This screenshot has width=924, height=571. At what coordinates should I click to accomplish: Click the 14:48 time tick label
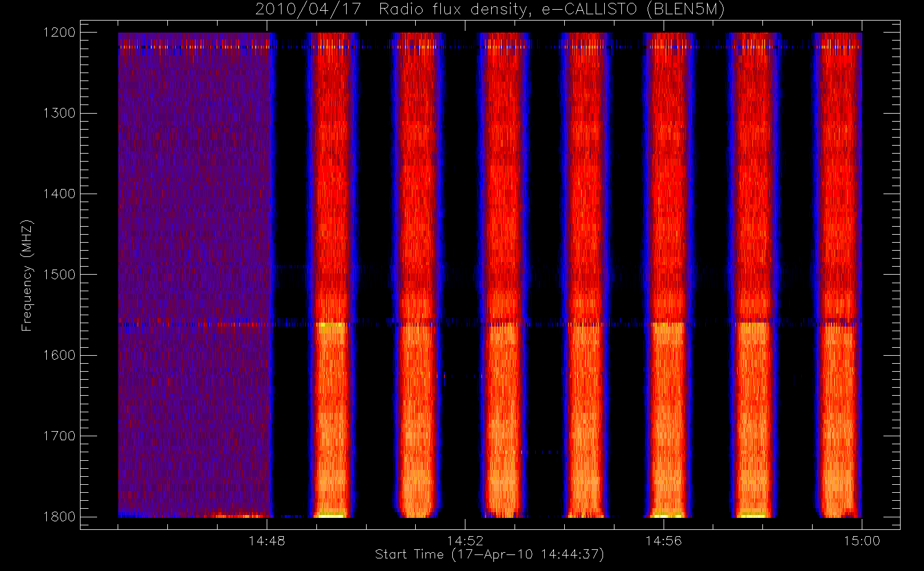click(x=267, y=541)
